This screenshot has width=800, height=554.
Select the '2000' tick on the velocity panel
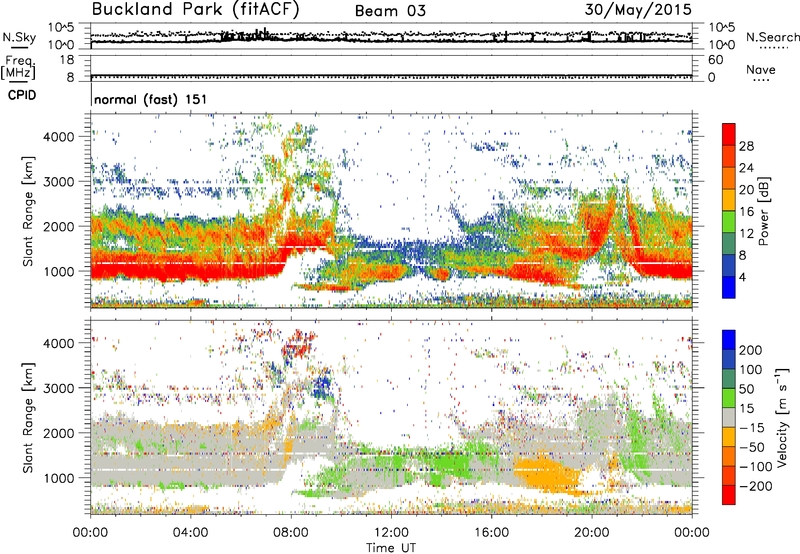click(x=59, y=433)
